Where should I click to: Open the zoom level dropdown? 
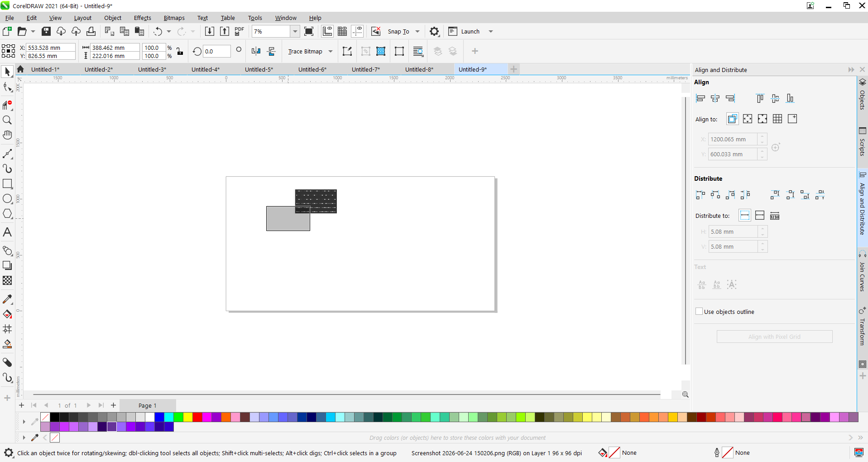[295, 31]
